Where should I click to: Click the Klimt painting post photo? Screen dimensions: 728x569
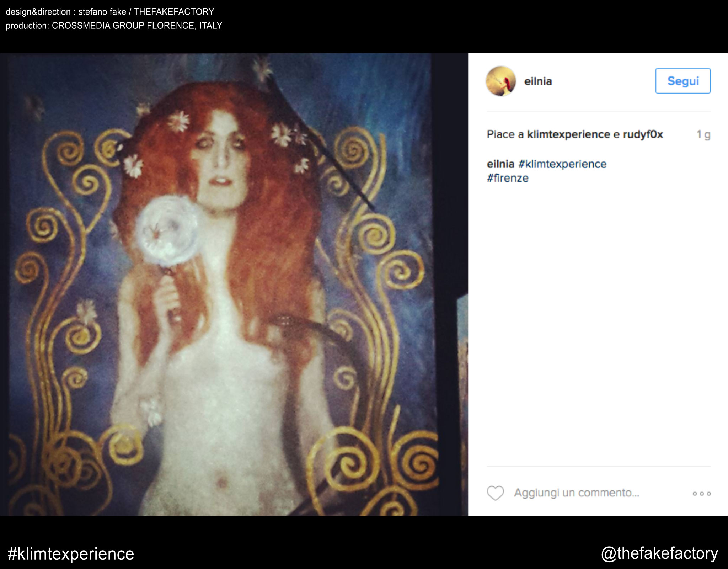[227, 284]
